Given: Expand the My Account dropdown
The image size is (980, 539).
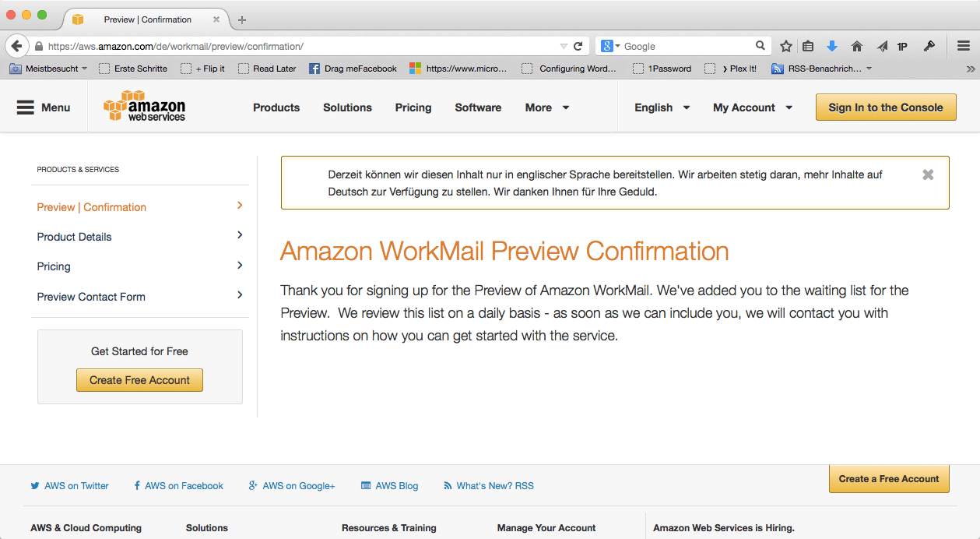Looking at the screenshot, I should tap(753, 107).
